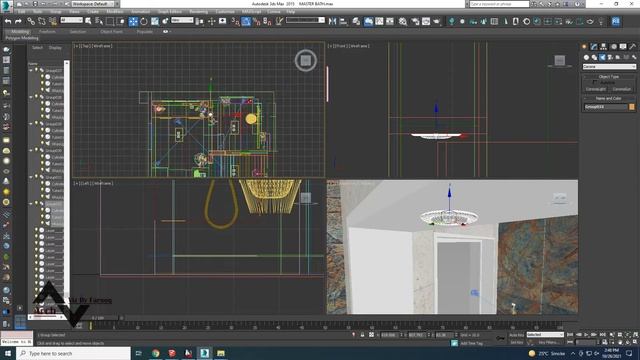Click the Redo arrow in main toolbar
Image resolution: width=640 pixels, height=360 pixels.
18,21
